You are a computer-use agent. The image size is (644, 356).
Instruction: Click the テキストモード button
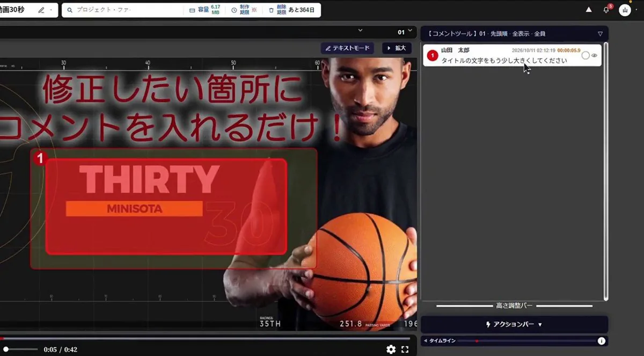tap(348, 48)
